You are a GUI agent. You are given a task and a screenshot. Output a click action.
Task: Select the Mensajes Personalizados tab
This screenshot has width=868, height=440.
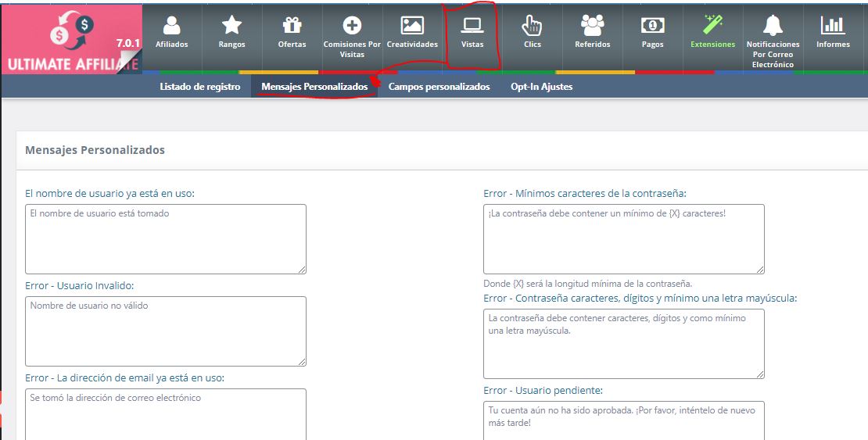click(x=314, y=87)
